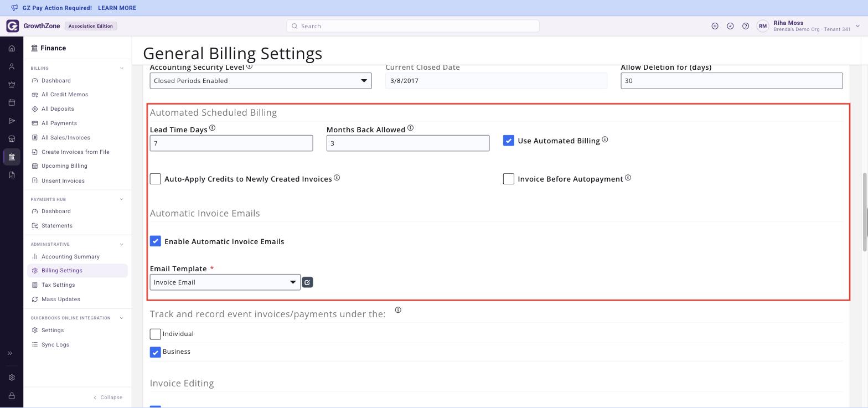Click the Allow Deletion for days field
The image size is (868, 408).
(x=732, y=81)
